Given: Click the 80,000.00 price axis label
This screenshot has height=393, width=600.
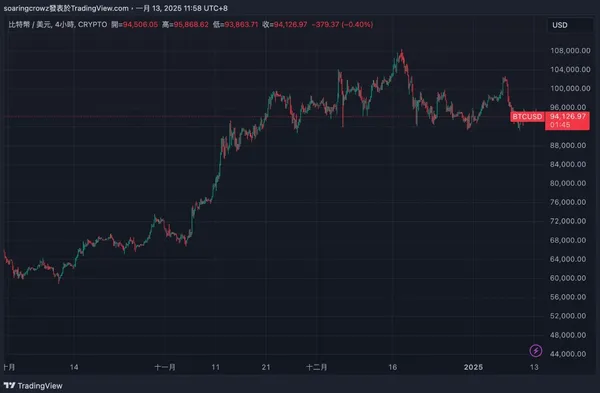Looking at the screenshot, I should point(568,183).
